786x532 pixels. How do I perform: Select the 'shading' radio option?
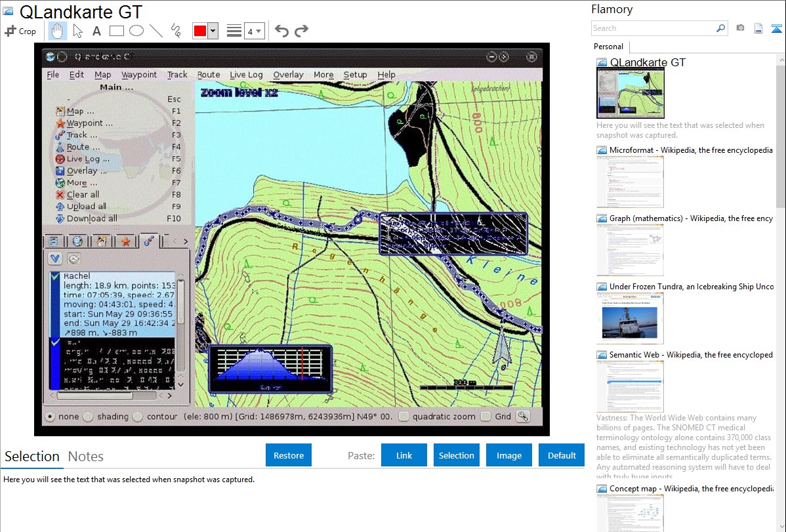tap(88, 417)
